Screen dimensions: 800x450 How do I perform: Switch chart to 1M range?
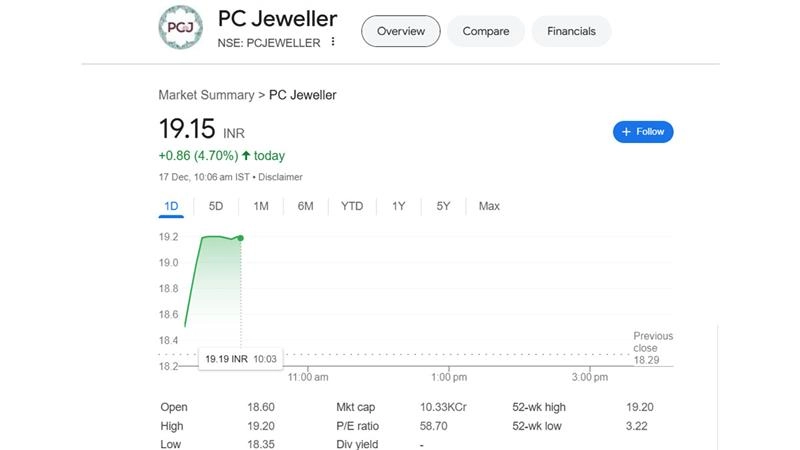pos(261,206)
